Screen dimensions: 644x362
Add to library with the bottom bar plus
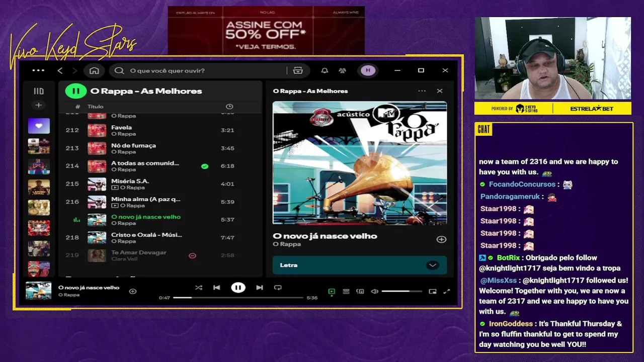[133, 291]
